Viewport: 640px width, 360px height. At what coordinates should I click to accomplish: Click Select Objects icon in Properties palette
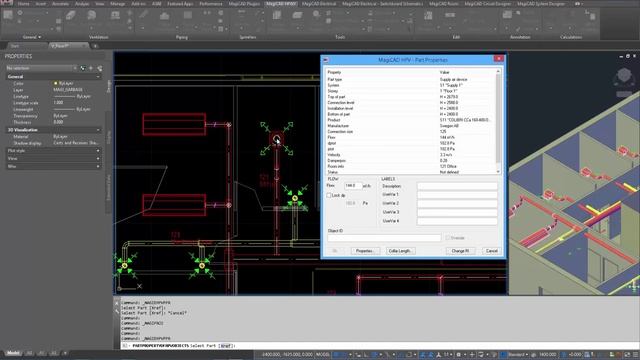tap(91, 68)
